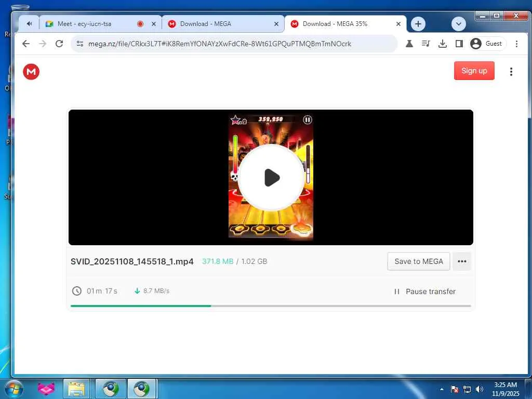Click the 8.7 MB/s download speed
The image size is (532, 399).
coord(156,291)
